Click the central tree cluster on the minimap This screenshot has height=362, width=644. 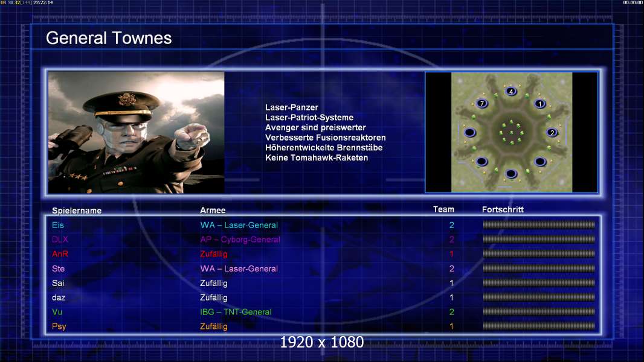click(x=511, y=132)
